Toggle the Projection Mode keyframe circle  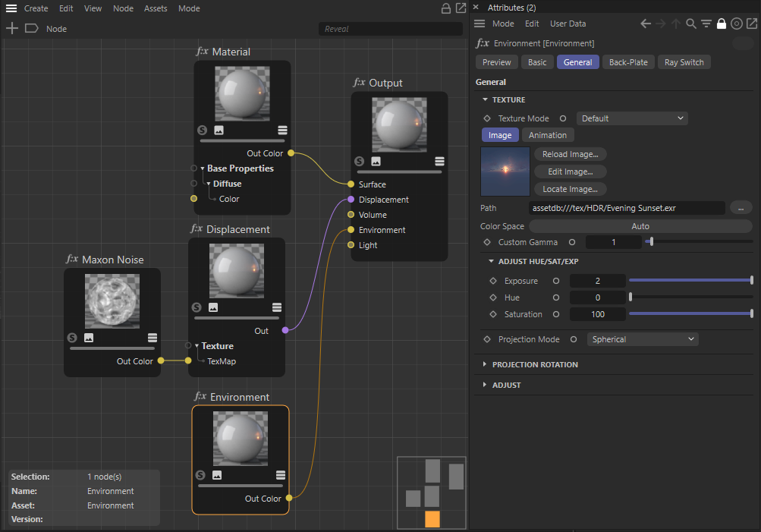[573, 339]
